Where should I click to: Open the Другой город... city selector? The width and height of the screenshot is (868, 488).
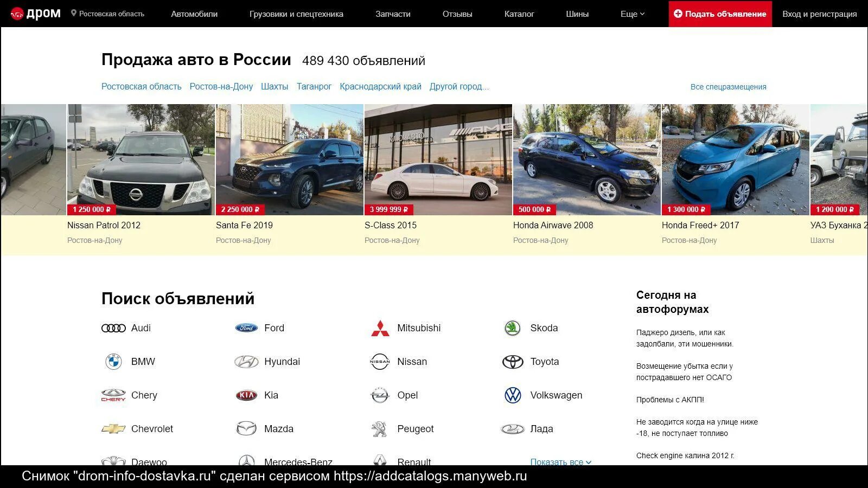coord(459,87)
